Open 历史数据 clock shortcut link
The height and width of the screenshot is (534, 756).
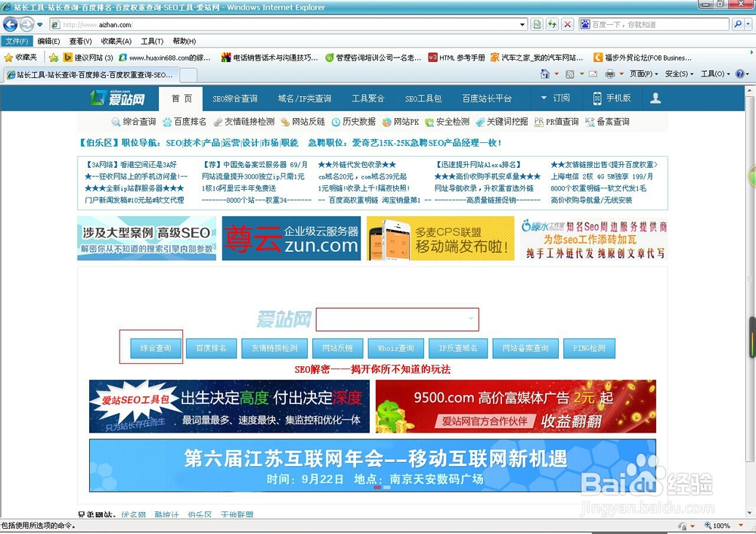pyautogui.click(x=354, y=122)
